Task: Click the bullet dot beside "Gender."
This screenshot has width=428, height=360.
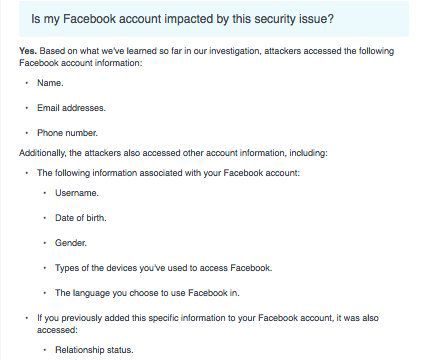Action: pos(45,243)
